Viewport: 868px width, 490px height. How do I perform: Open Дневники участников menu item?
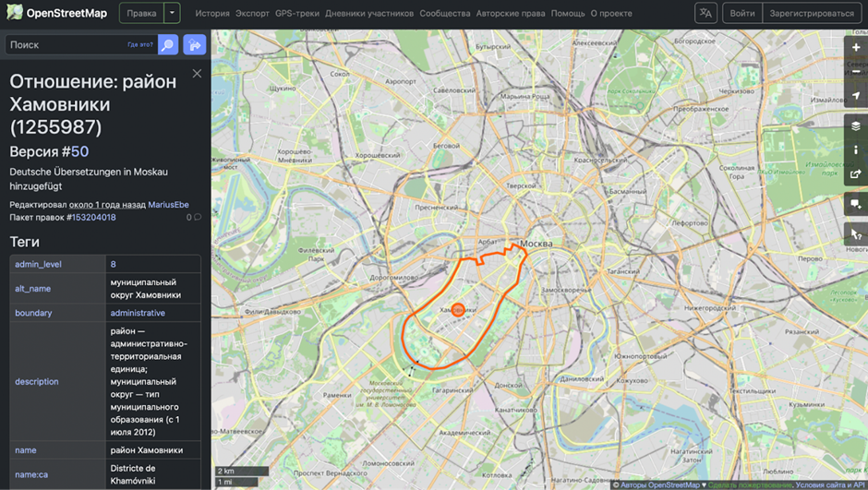pyautogui.click(x=369, y=13)
